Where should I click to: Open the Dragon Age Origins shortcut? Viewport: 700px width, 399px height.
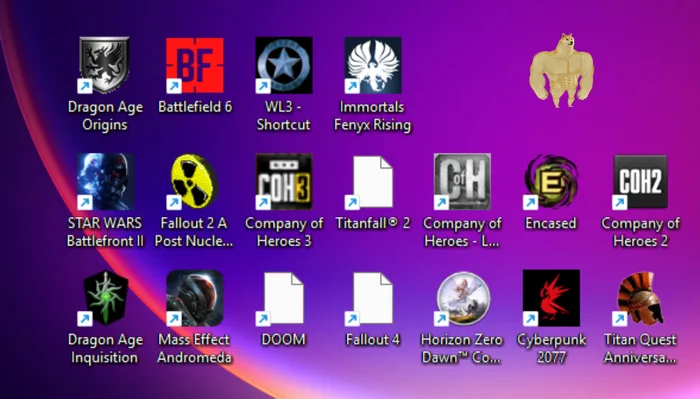tap(105, 65)
